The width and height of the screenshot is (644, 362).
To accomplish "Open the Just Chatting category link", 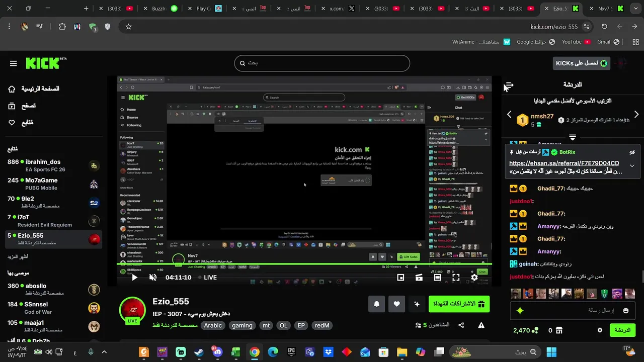I will [x=175, y=325].
